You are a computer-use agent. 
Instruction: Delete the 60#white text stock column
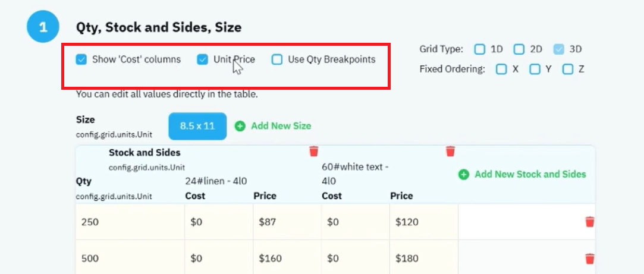(450, 151)
